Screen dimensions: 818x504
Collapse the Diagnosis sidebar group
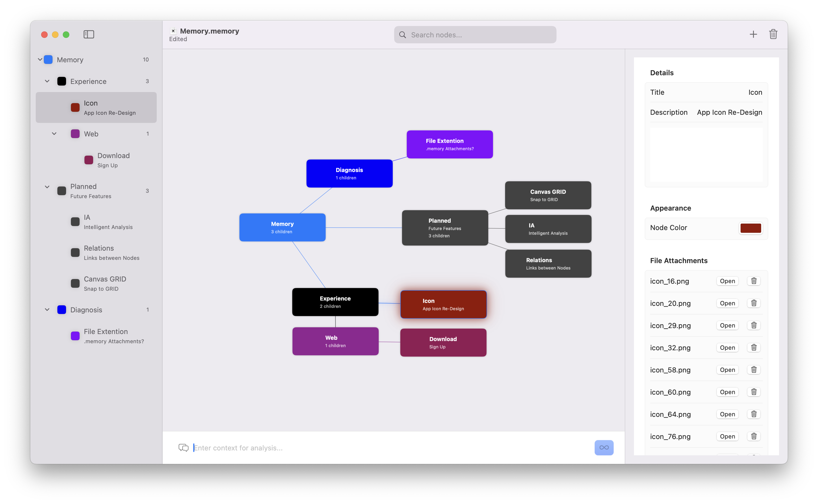47,310
